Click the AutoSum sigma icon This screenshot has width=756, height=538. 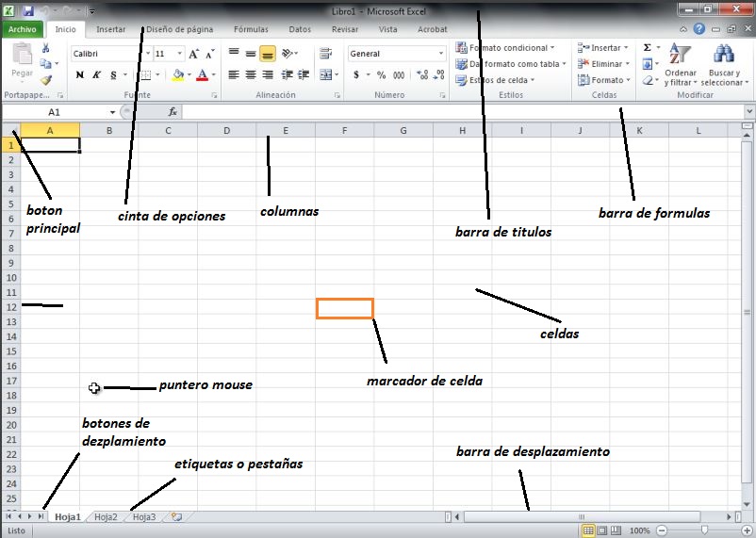(648, 48)
